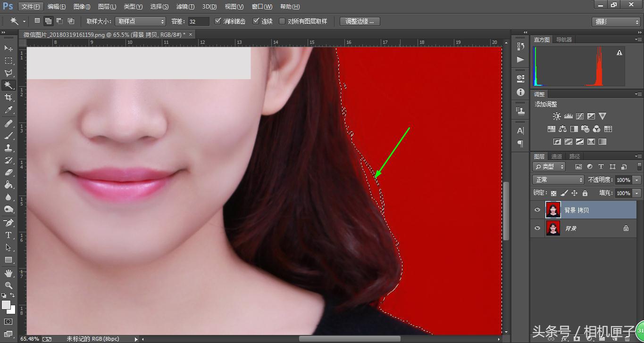Hide the 背景 拷贝 layer visibility
Viewport: 644px width, 343px height.
[x=537, y=209]
